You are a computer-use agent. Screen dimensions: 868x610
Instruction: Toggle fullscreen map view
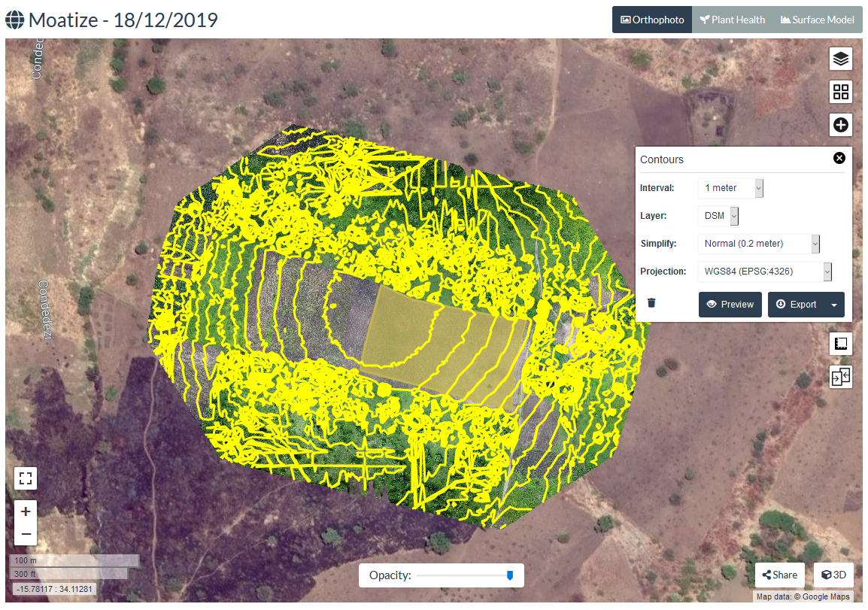25,478
